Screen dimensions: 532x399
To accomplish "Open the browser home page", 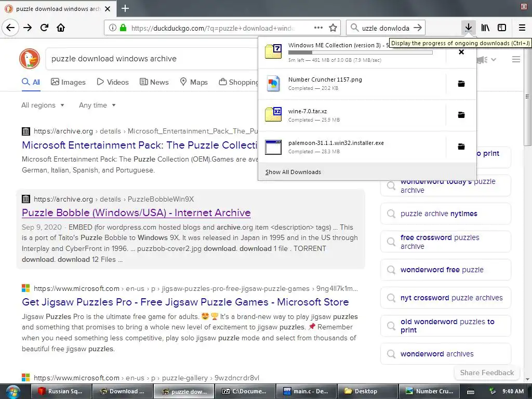I will tap(61, 28).
